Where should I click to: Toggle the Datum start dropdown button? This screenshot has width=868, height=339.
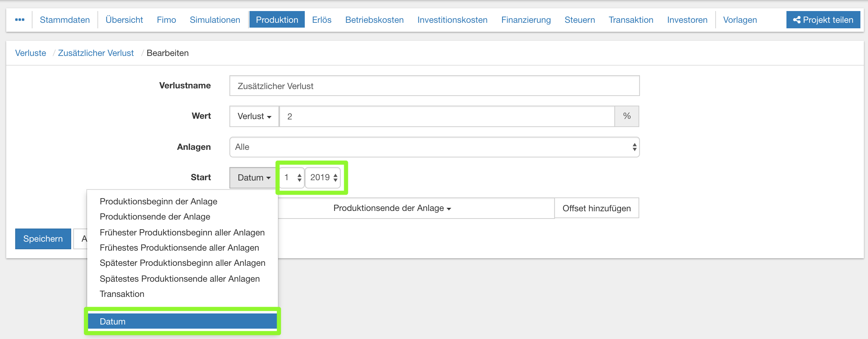click(253, 177)
